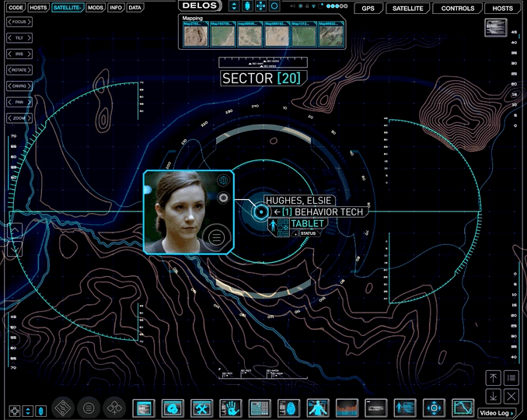Click the crosshair icon at bottom left
The image size is (527, 420).
click(x=15, y=411)
